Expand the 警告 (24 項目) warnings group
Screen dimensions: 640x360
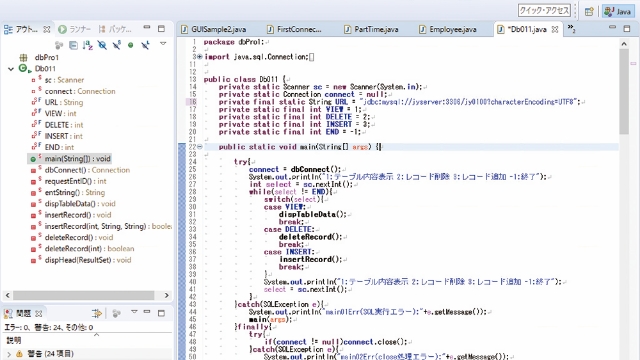[x=9, y=354]
